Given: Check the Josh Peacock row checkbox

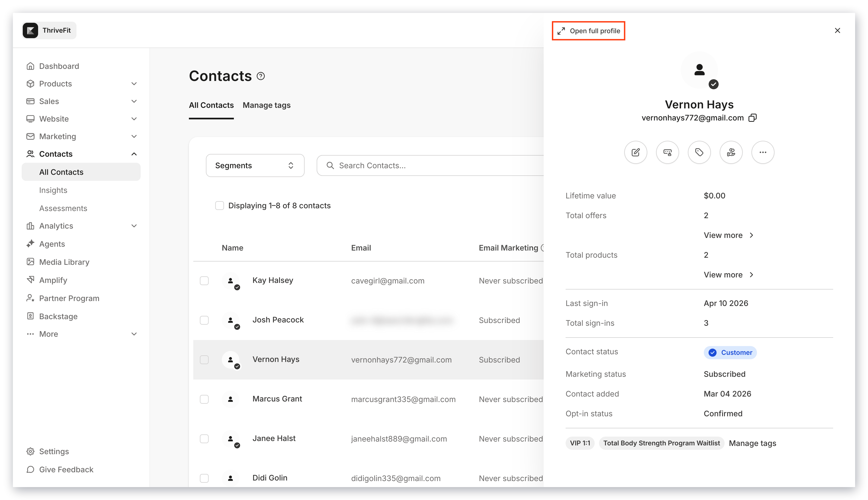Looking at the screenshot, I should pyautogui.click(x=204, y=321).
